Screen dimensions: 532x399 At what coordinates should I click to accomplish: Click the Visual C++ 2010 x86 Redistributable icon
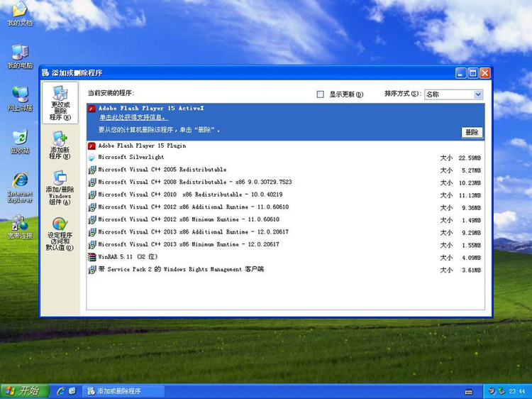click(92, 195)
